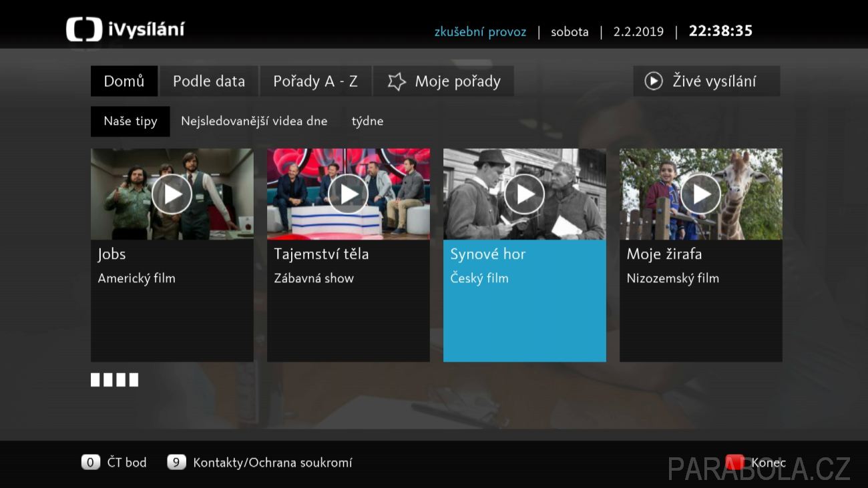Click the Americký film subtitle
The height and width of the screenshot is (488, 868).
[x=137, y=278]
